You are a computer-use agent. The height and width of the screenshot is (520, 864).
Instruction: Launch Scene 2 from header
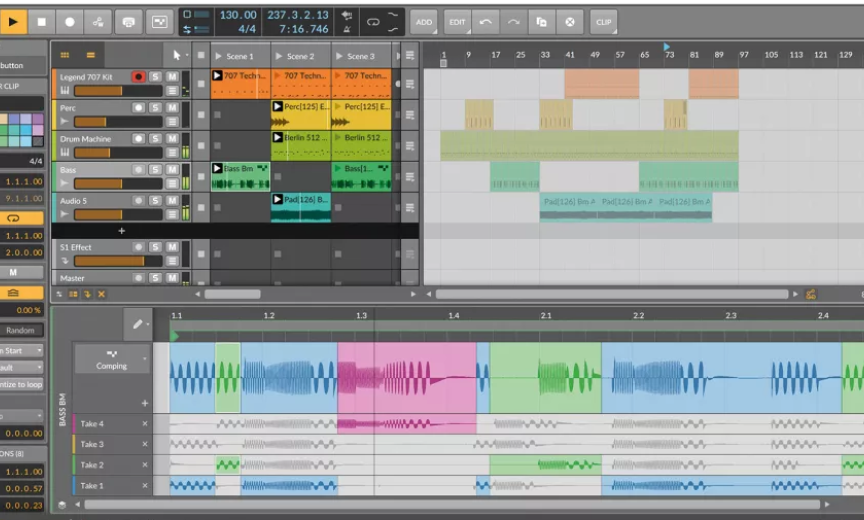pyautogui.click(x=278, y=56)
